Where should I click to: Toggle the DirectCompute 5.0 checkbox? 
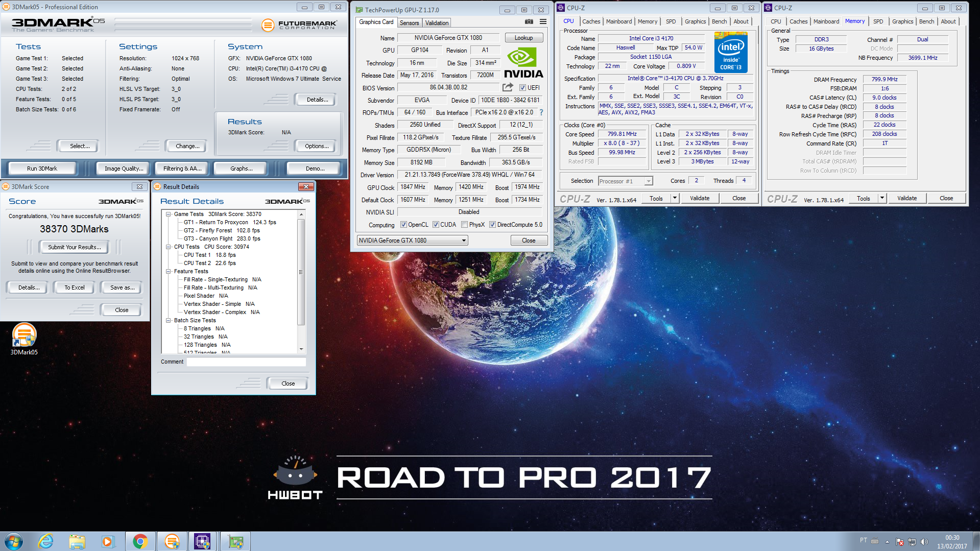[x=492, y=225]
